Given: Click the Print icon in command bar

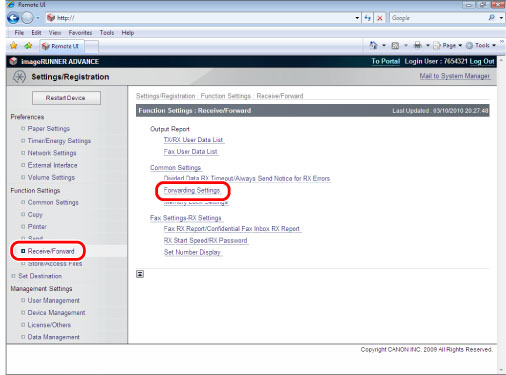Looking at the screenshot, I should pos(418,45).
